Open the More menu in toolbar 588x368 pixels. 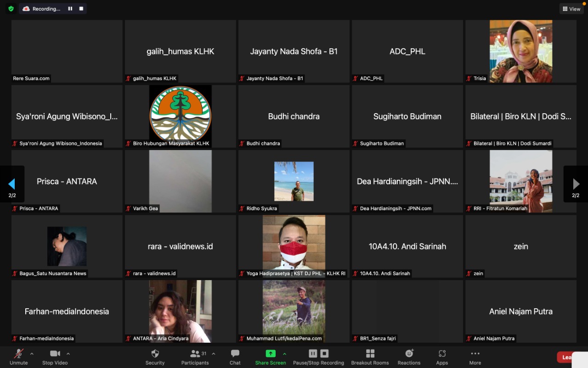[x=475, y=357]
